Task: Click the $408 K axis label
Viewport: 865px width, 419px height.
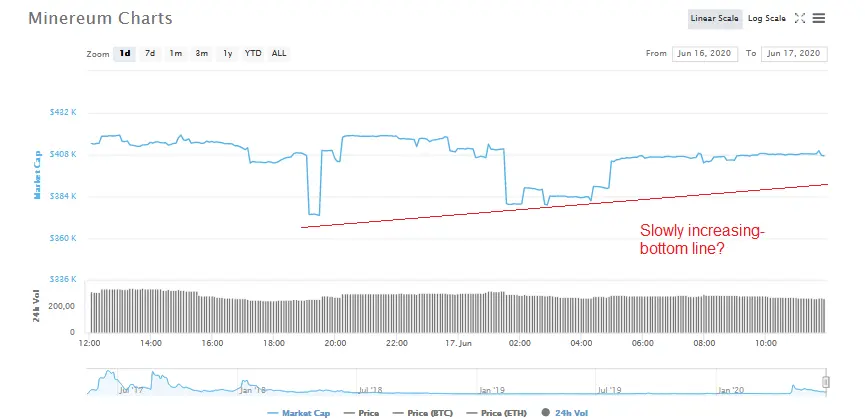Action: [63, 154]
